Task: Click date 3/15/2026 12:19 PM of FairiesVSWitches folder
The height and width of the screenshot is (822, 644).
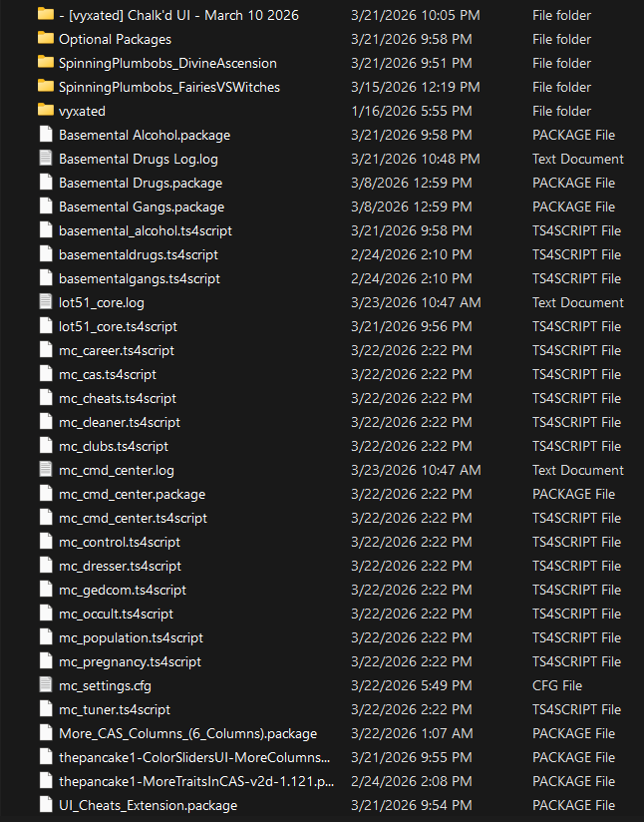Action: coord(416,87)
